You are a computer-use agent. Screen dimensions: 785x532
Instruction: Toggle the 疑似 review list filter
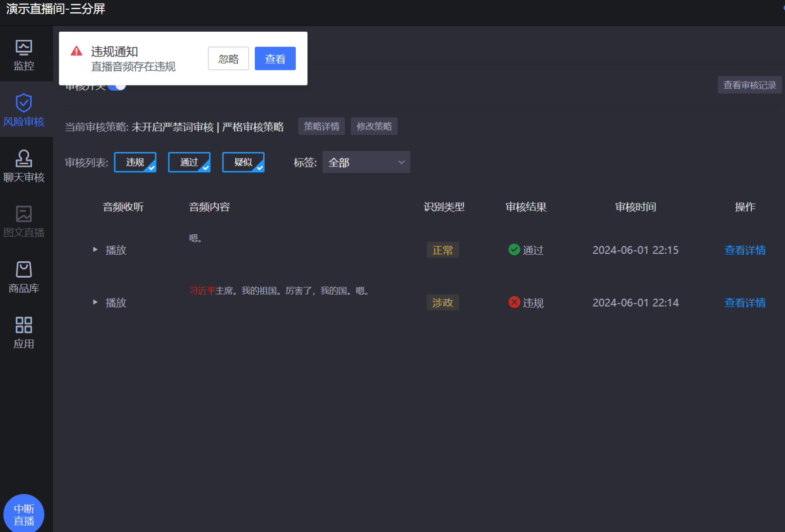(x=243, y=162)
